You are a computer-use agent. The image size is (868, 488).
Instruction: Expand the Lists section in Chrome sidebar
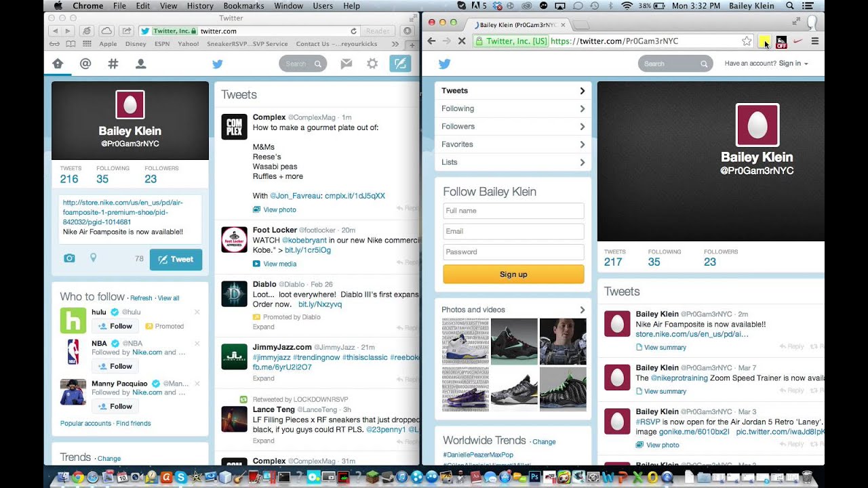[x=513, y=162]
